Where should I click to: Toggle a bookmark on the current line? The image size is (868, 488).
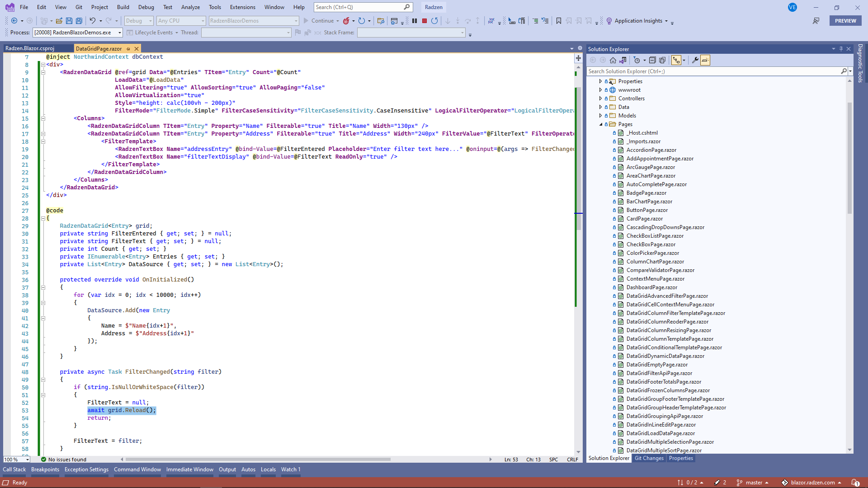559,21
